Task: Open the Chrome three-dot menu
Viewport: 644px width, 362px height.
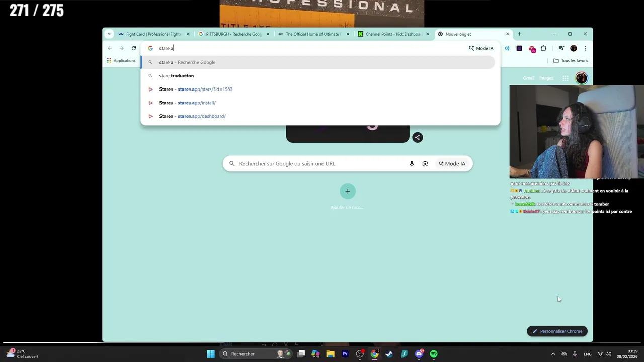Action: pyautogui.click(x=585, y=48)
